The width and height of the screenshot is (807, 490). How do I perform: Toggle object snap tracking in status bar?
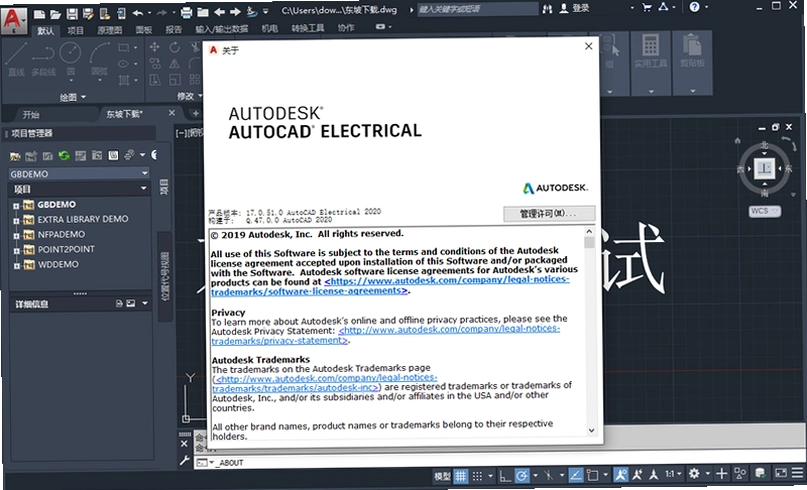[x=576, y=475]
